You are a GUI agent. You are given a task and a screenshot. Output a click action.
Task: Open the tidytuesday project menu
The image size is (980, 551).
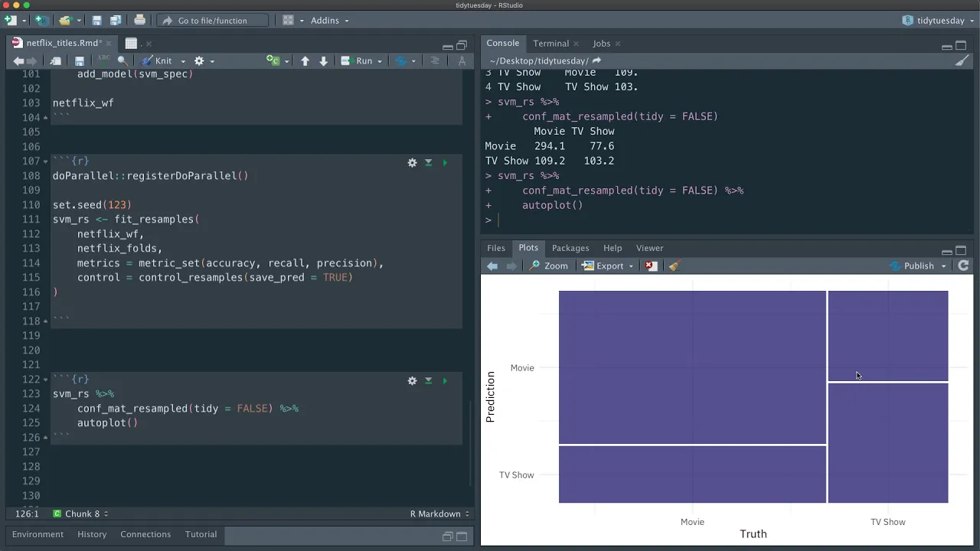pos(939,21)
